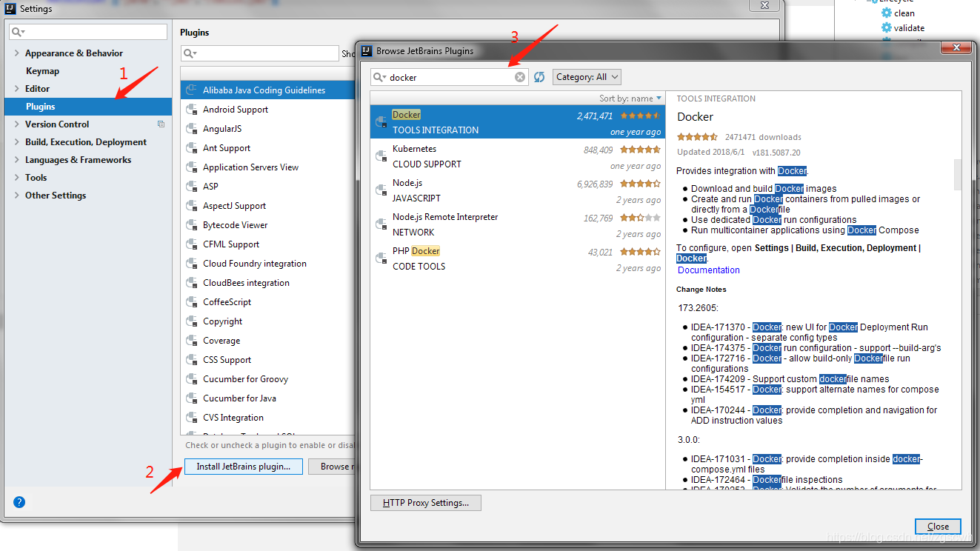The image size is (980, 551).
Task: Click the Cloud Foundry integration plugin icon
Action: tap(191, 264)
